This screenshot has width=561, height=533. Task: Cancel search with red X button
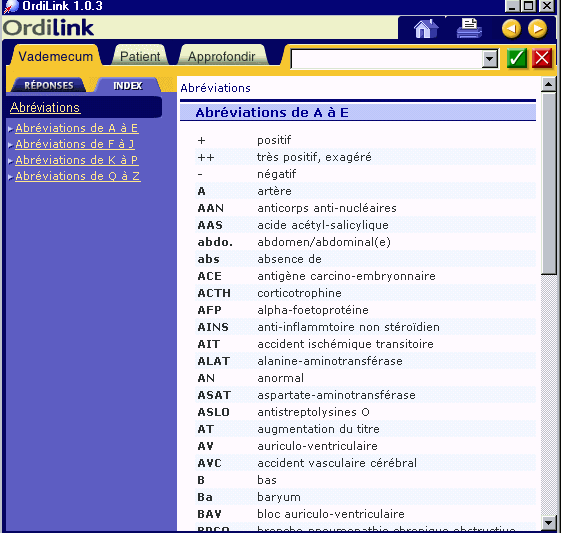[x=542, y=58]
